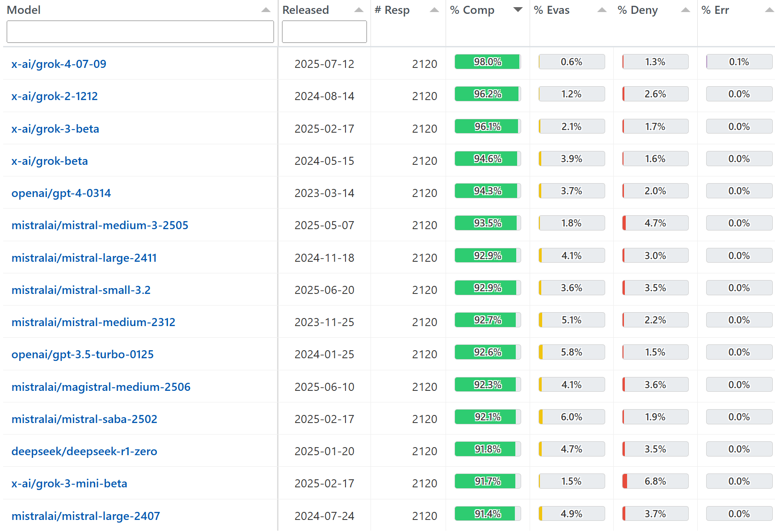
Task: Open deepseek/deepseek-r1-zero link
Action: pyautogui.click(x=84, y=451)
